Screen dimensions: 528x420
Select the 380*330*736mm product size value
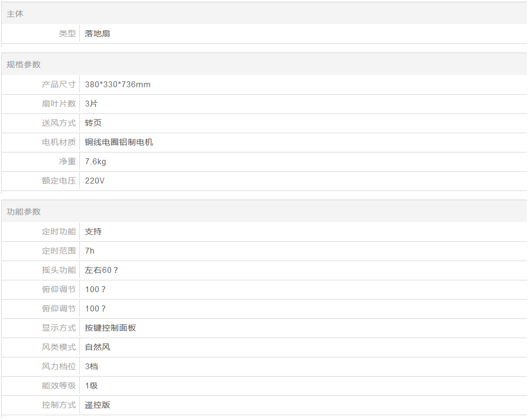[118, 85]
